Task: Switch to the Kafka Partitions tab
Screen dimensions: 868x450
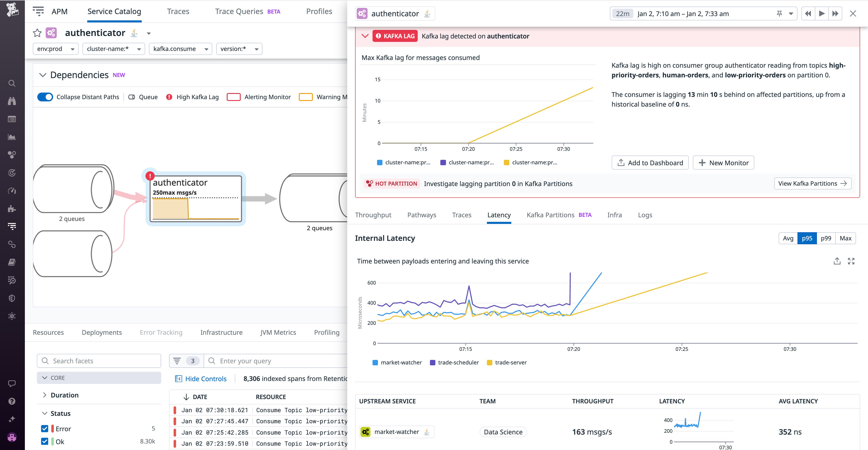Action: [x=551, y=215]
